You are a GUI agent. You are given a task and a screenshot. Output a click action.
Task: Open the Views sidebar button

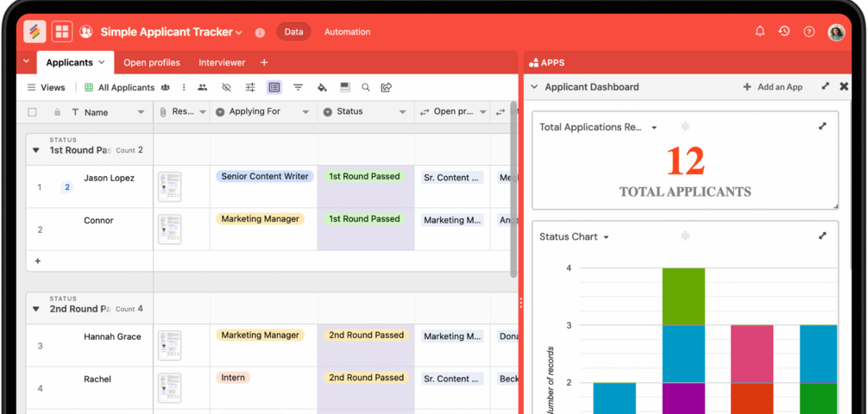46,88
